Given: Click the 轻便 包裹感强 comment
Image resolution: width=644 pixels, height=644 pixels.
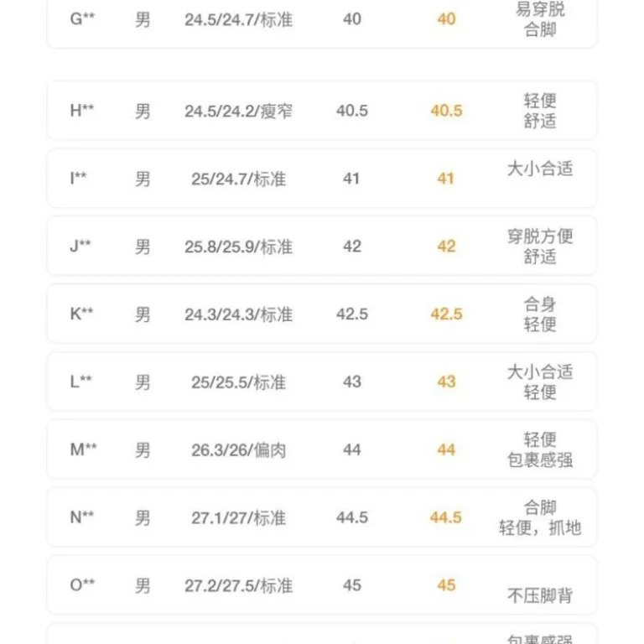Looking at the screenshot, I should (x=540, y=449).
